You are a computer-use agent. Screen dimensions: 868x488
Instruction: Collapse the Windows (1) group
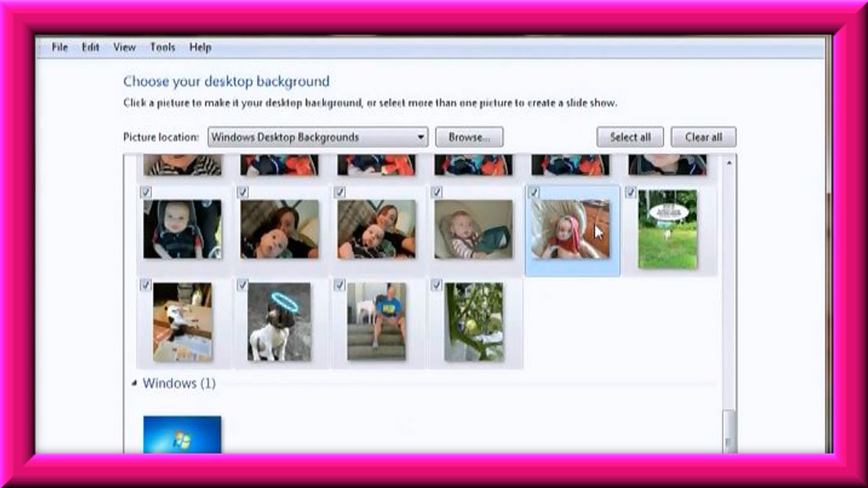134,384
